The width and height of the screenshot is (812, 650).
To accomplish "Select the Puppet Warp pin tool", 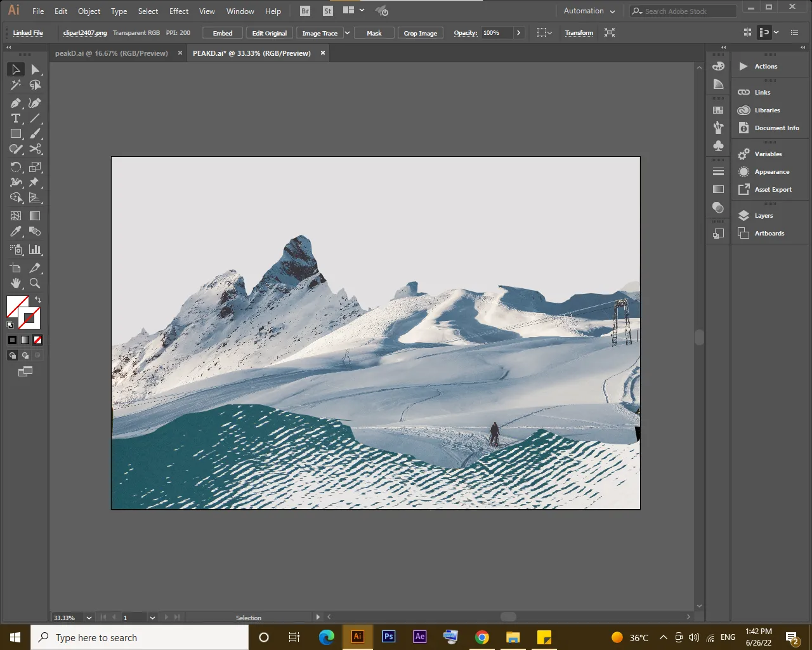I will 36,182.
